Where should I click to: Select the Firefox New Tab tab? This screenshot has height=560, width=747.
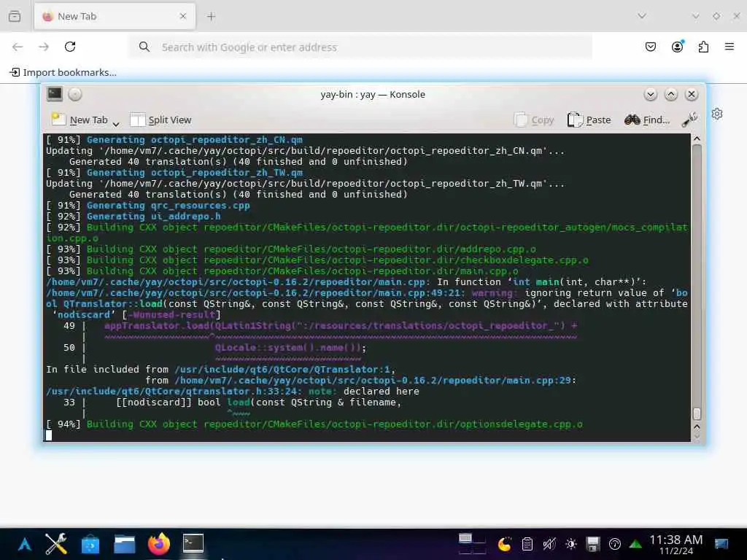click(x=115, y=17)
